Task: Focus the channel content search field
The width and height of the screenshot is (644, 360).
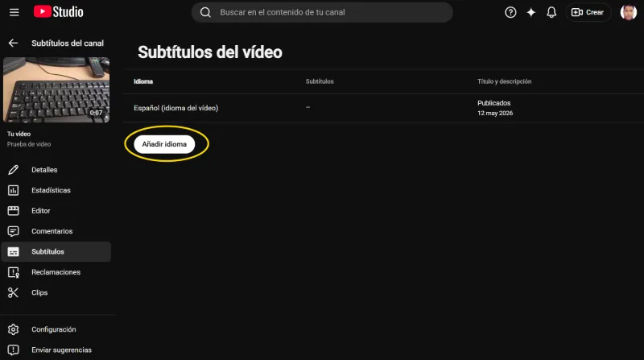Action: [322, 12]
